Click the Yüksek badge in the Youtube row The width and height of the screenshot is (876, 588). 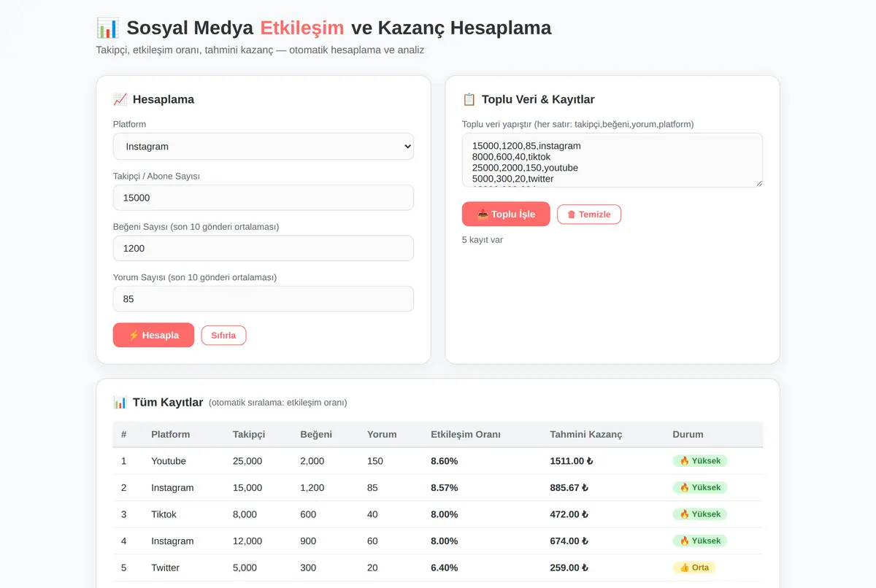700,461
